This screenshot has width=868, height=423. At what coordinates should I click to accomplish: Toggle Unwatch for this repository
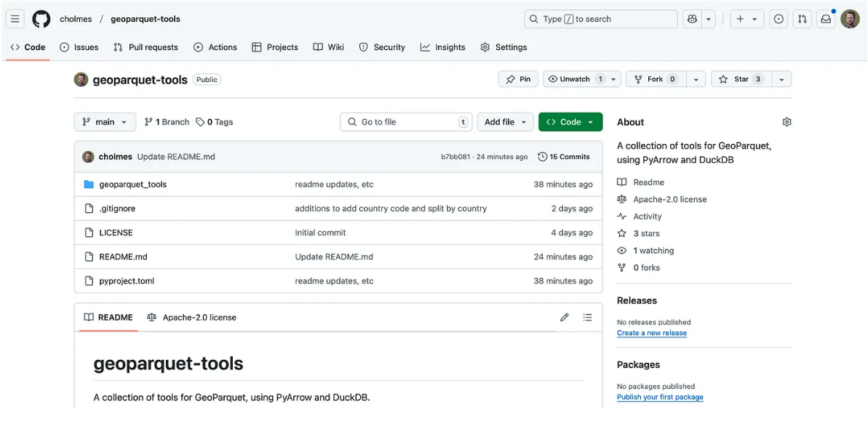(574, 79)
